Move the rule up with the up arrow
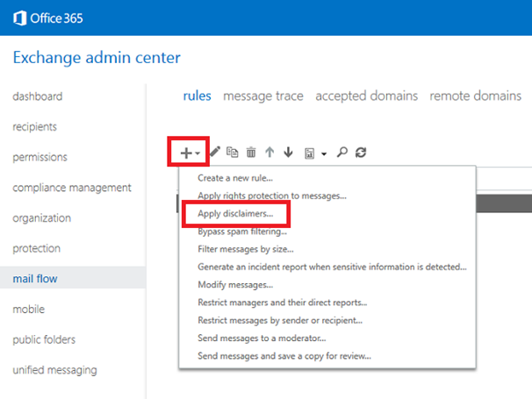 click(270, 153)
